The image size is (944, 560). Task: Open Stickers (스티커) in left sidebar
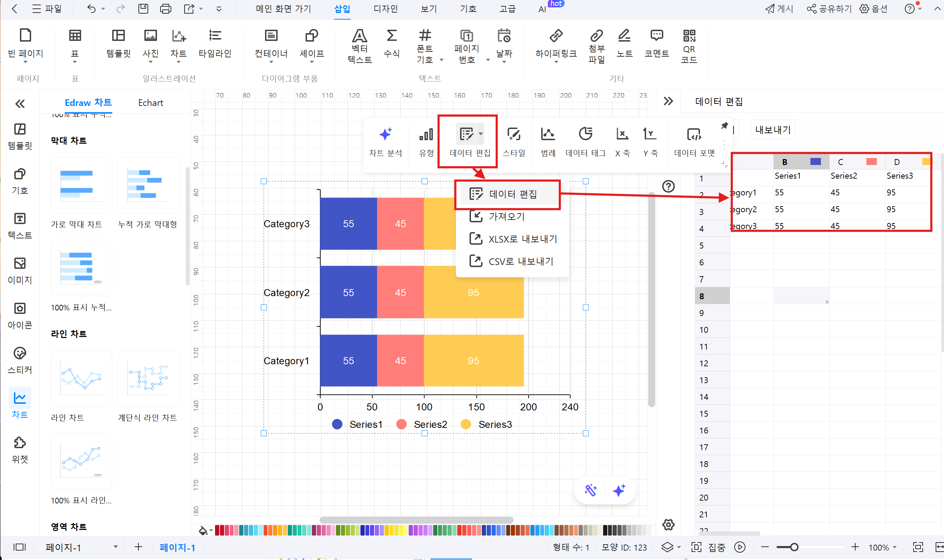(20, 360)
